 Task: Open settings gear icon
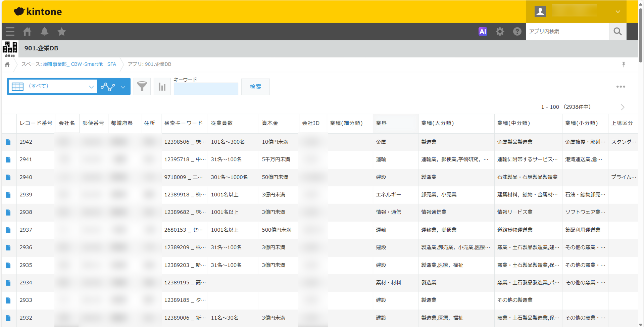pyautogui.click(x=500, y=32)
